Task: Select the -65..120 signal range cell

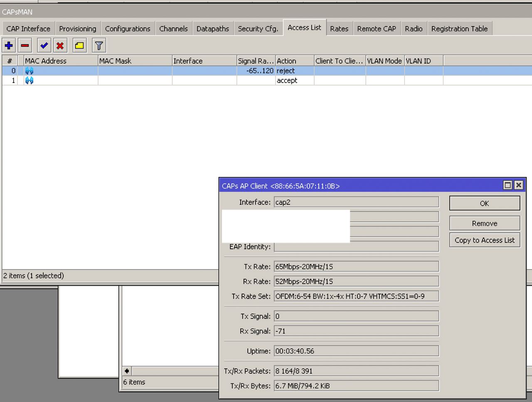Action: 256,71
